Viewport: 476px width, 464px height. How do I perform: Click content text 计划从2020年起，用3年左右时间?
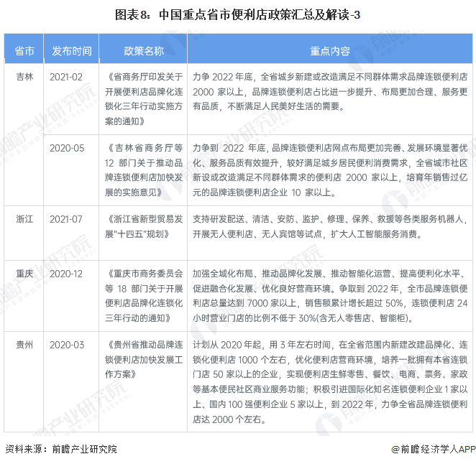pos(330,382)
